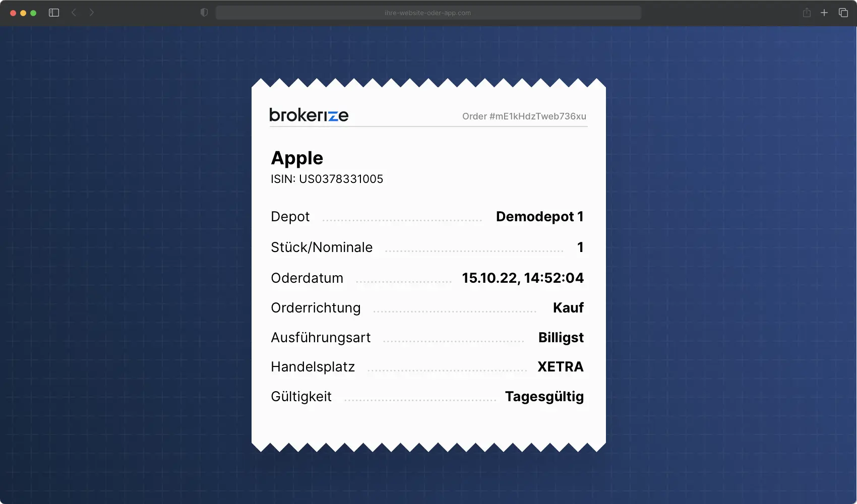
Task: Click the Handelsplatz label
Action: pyautogui.click(x=313, y=367)
